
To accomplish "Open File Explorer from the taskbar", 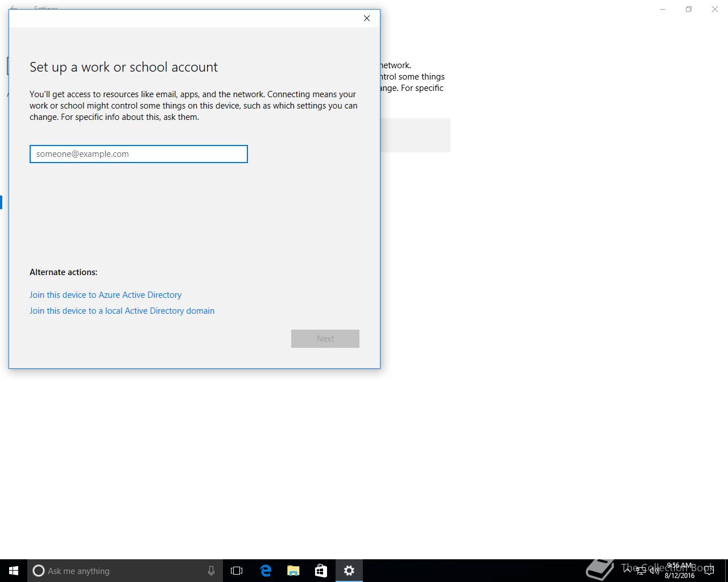I will (293, 571).
